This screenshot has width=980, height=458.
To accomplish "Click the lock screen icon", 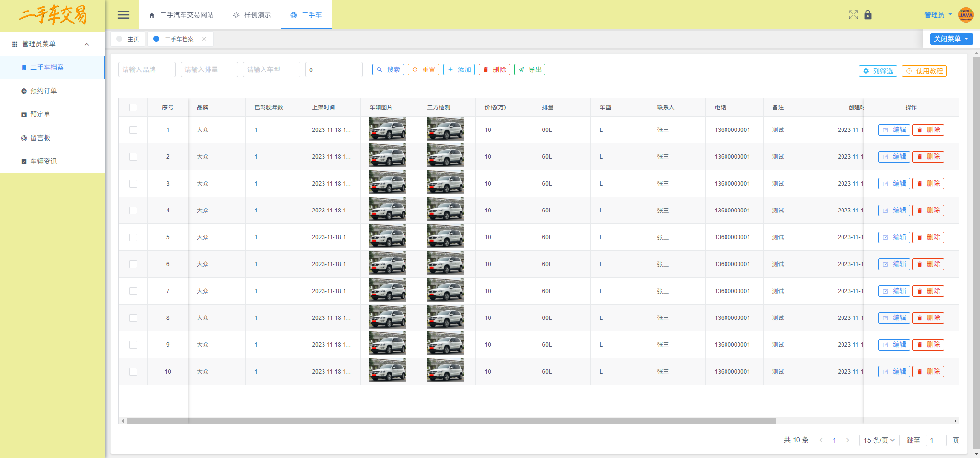I will pyautogui.click(x=868, y=15).
